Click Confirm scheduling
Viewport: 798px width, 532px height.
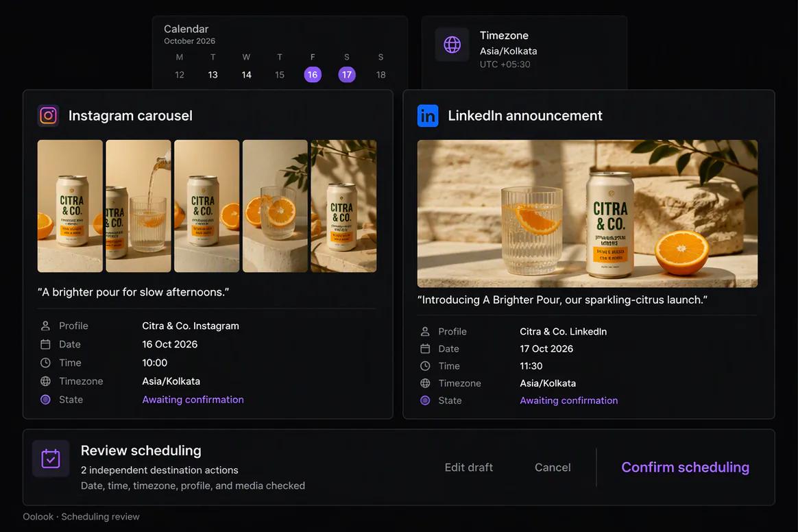click(685, 468)
